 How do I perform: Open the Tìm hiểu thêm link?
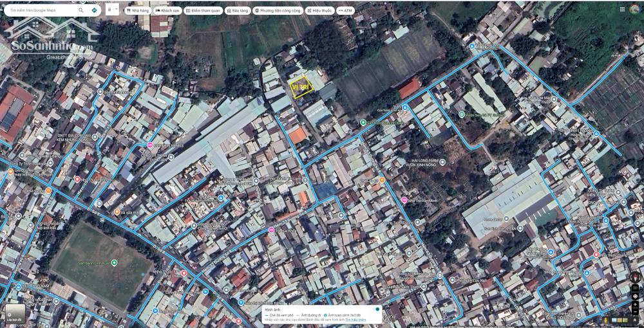355,320
